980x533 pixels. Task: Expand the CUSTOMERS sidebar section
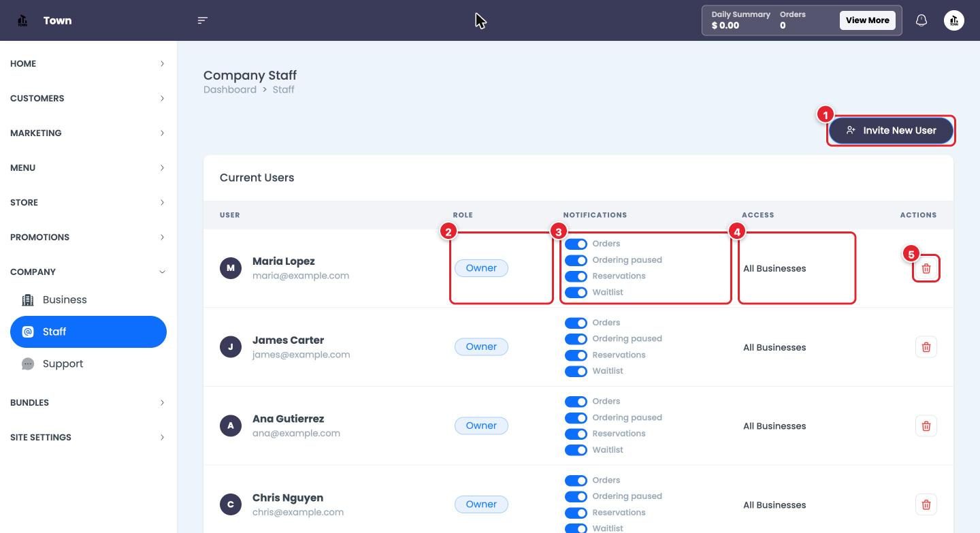(88, 98)
